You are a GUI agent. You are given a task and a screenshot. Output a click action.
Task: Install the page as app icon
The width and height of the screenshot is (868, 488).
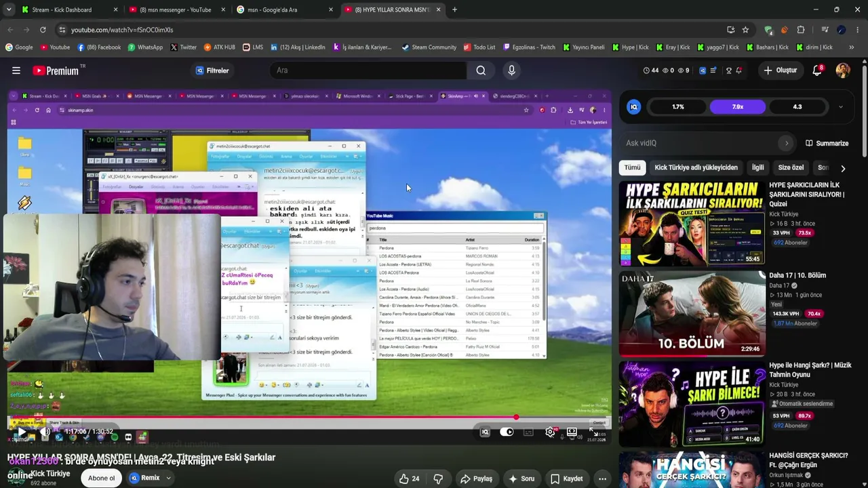(730, 30)
